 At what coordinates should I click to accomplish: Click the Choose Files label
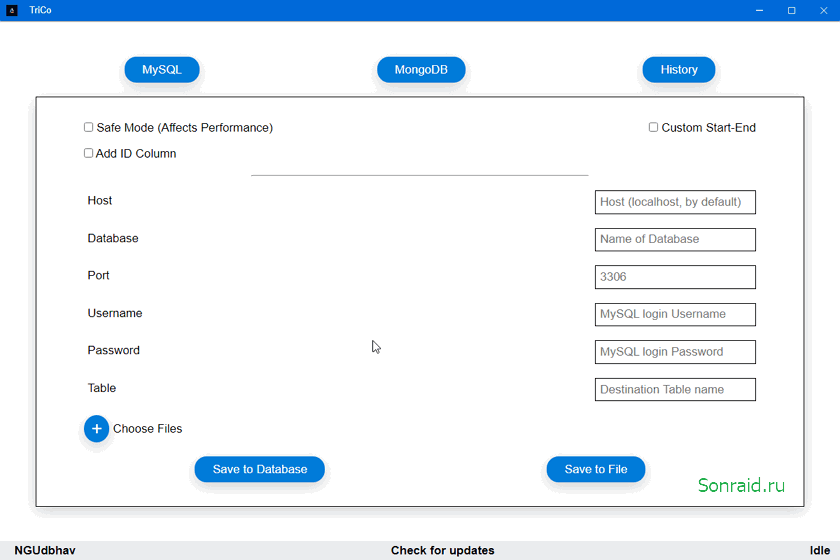147,429
